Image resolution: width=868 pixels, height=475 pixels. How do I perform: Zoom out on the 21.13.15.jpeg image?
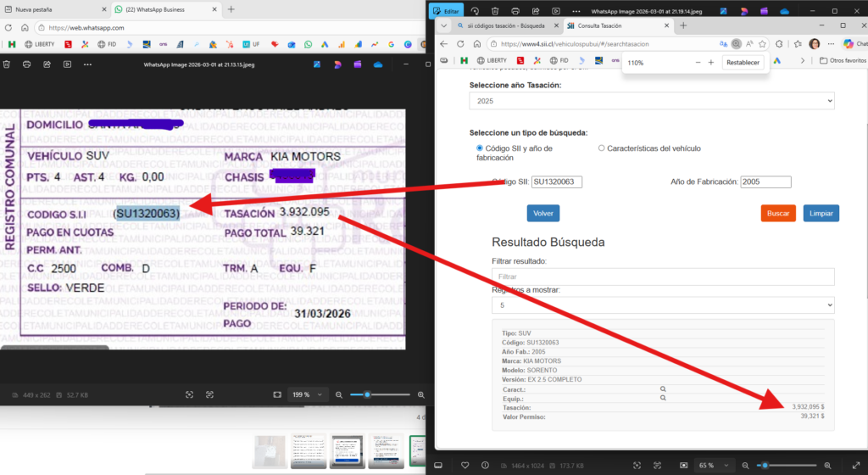(339, 394)
